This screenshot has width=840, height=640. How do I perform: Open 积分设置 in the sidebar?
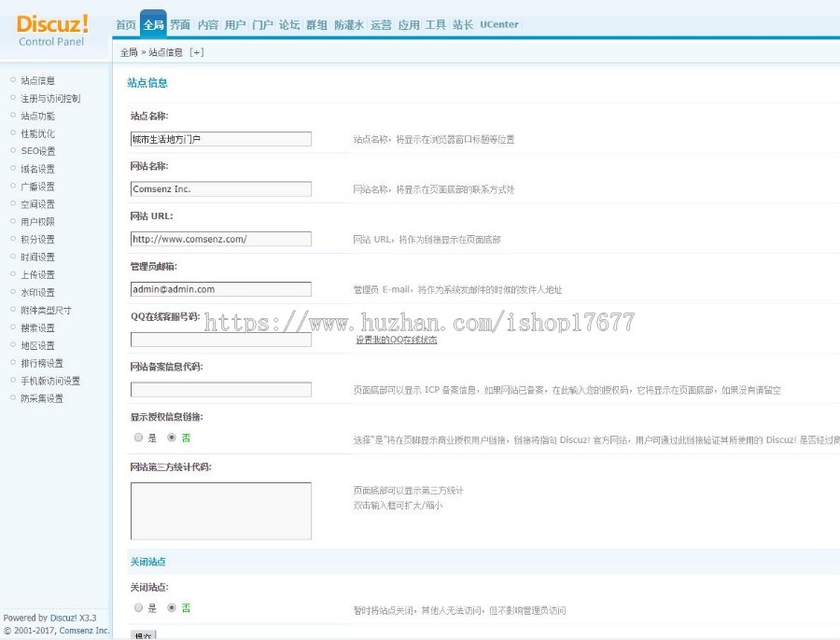point(37,240)
